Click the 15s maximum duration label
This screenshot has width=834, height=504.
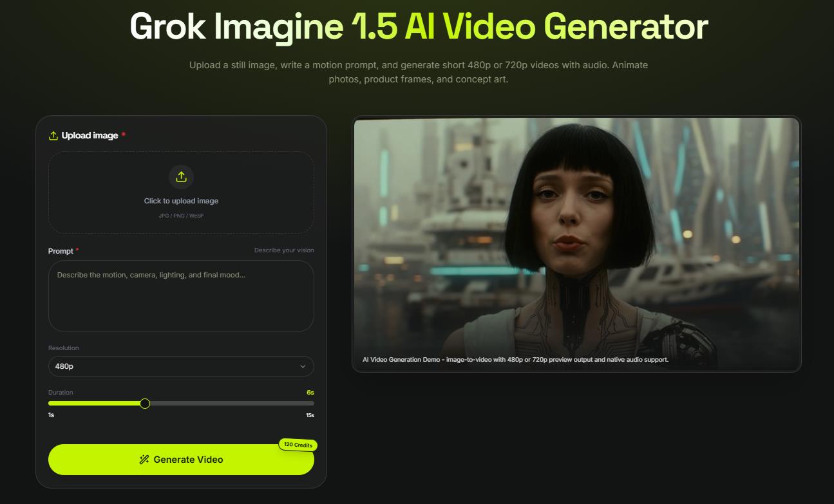310,415
